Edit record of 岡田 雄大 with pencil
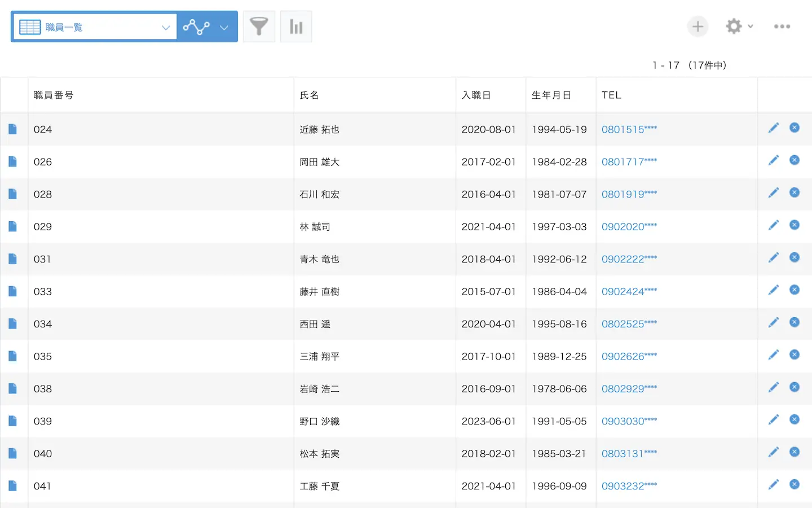Image resolution: width=812 pixels, height=508 pixels. point(773,161)
